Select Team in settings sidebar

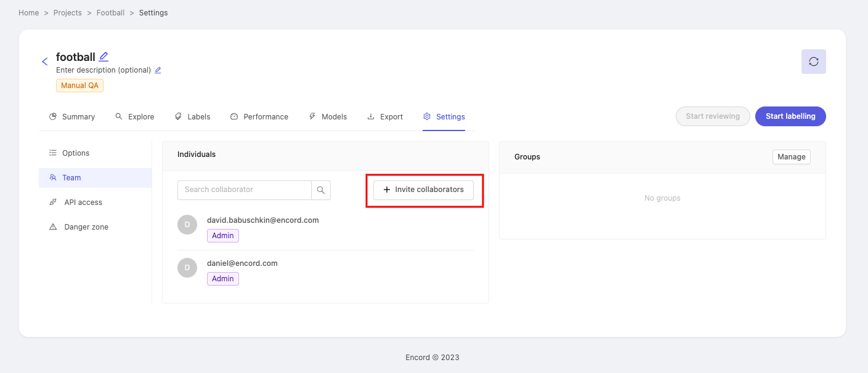95,178
